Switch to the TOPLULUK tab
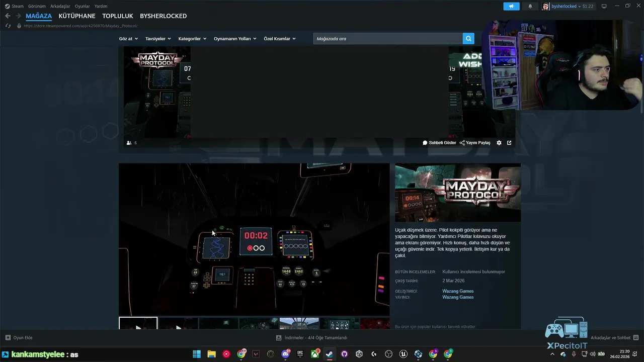This screenshot has height=362, width=644. tap(118, 16)
